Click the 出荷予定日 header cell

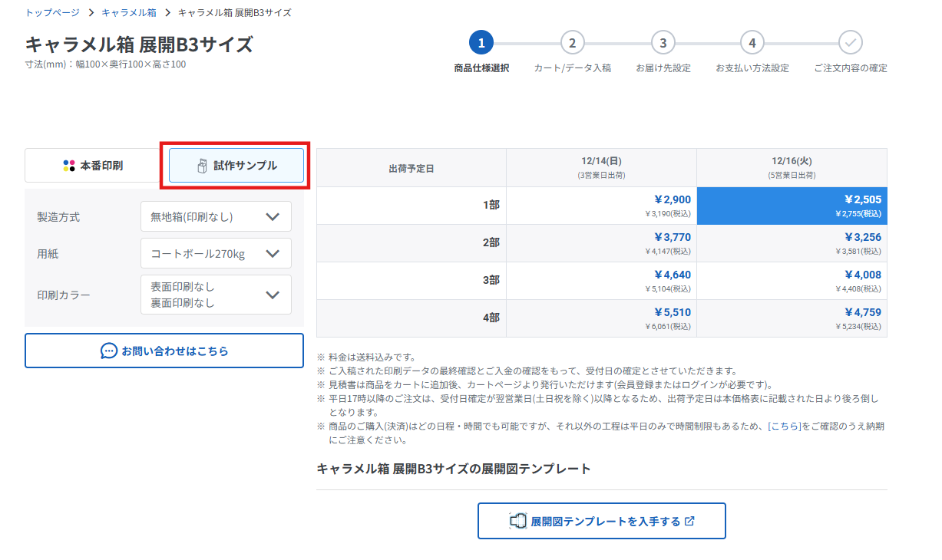tap(412, 168)
